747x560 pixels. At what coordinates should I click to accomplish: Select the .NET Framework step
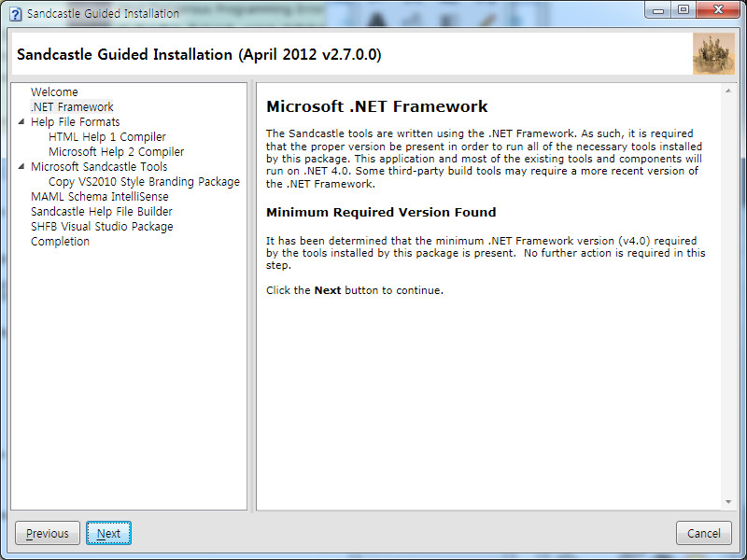point(72,107)
